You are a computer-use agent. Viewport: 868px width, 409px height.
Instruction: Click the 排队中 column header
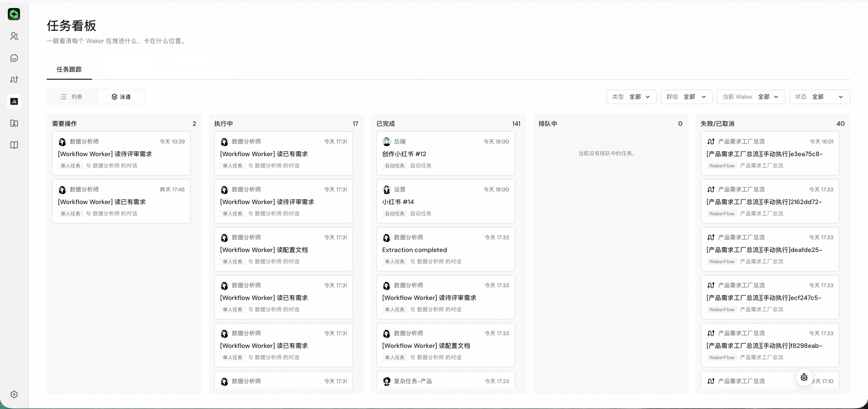tap(548, 124)
